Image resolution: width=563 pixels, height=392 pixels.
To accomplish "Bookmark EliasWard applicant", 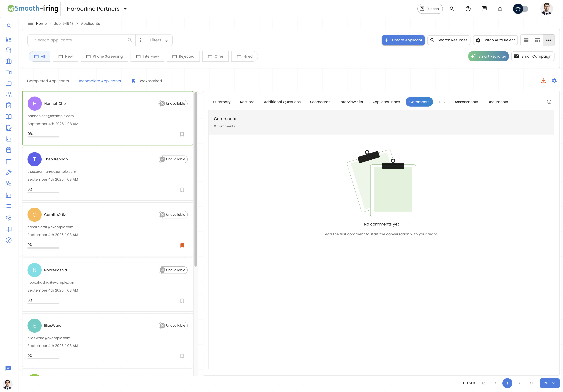I will [x=182, y=356].
